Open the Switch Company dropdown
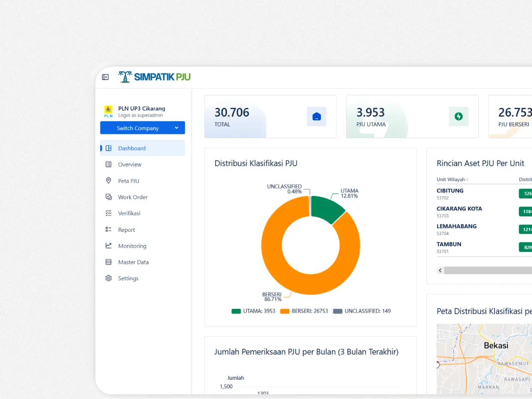The width and height of the screenshot is (532, 399). [x=142, y=128]
